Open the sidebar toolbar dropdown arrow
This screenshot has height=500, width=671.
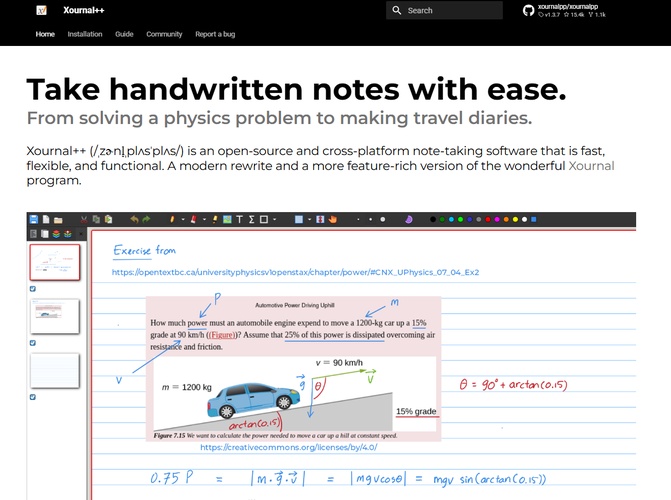[80, 234]
